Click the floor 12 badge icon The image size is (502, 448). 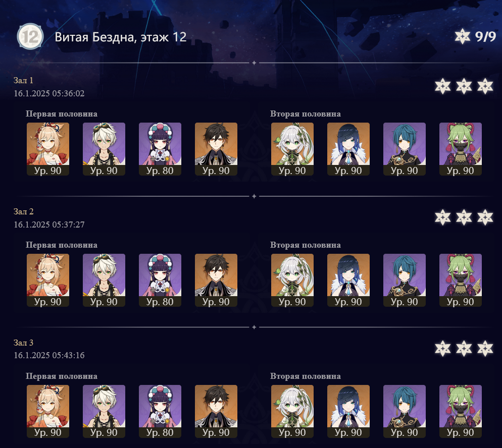click(30, 36)
